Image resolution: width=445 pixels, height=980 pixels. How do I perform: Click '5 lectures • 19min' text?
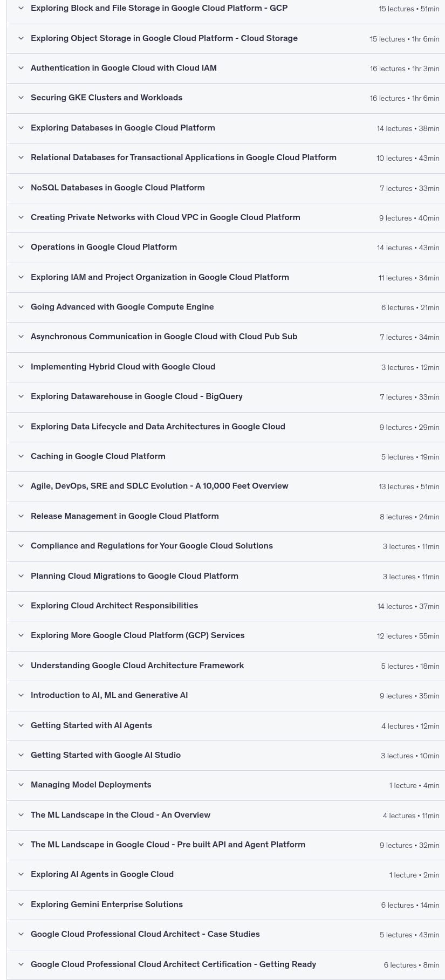[x=410, y=457]
